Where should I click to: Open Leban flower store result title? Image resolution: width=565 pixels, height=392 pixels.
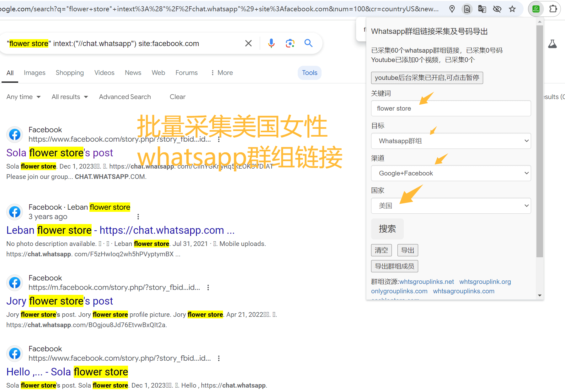pyautogui.click(x=120, y=230)
